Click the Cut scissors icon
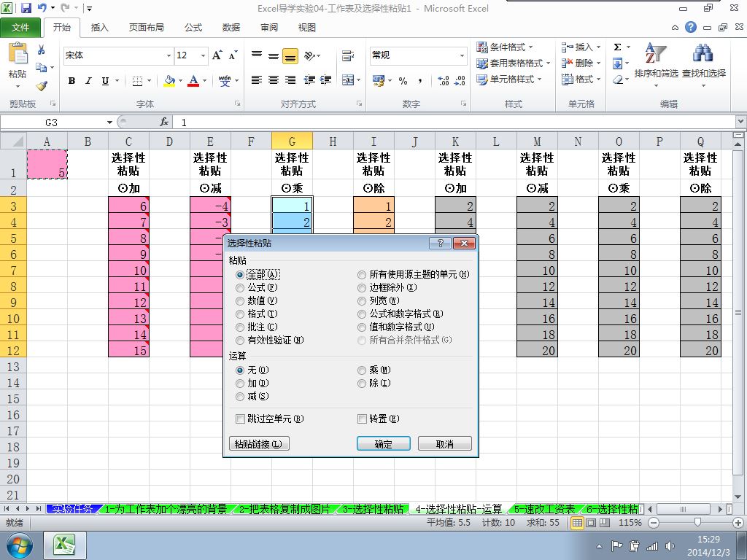The width and height of the screenshot is (747, 560). [x=42, y=50]
